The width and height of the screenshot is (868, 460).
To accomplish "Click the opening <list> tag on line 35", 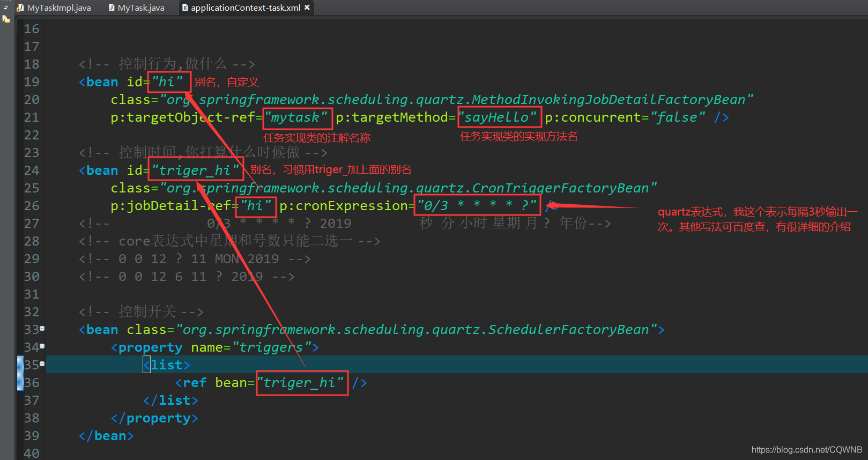I will 167,365.
